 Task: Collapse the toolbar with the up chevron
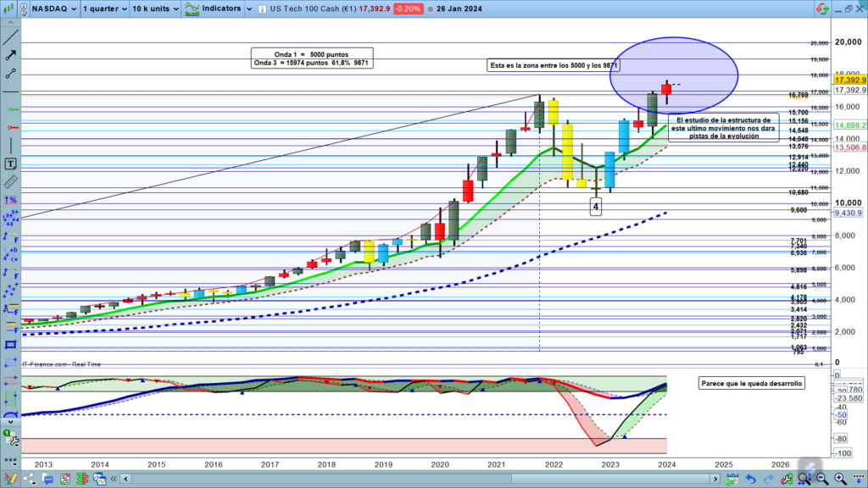[10, 22]
